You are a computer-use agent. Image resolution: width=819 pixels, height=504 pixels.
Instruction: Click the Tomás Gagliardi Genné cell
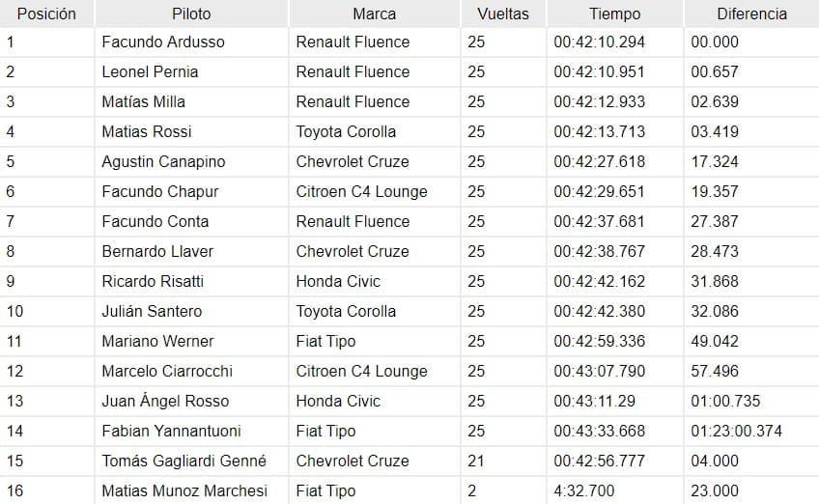191,461
